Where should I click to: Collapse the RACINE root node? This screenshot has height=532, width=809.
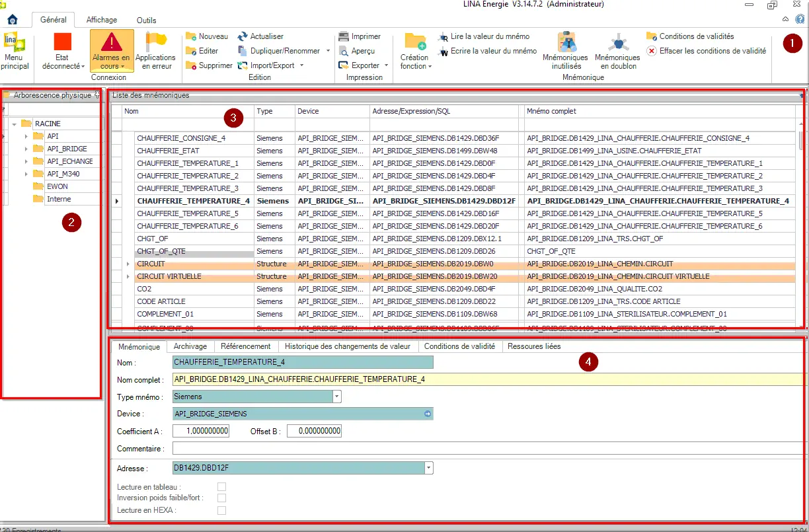coord(14,124)
